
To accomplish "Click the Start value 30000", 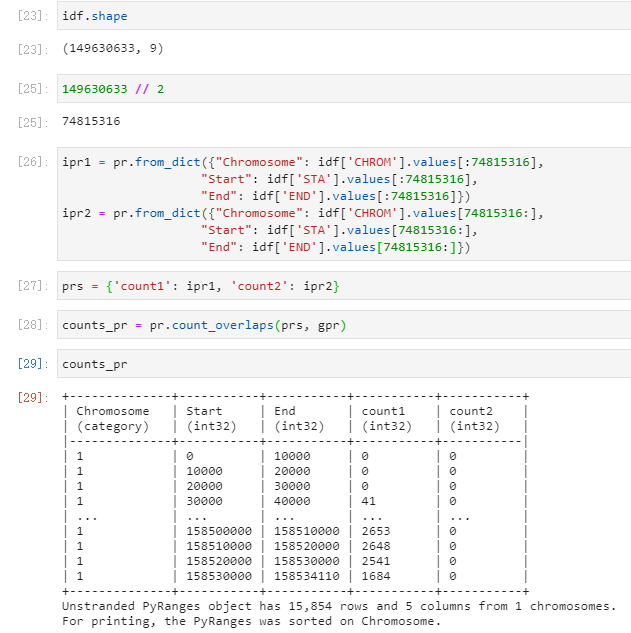I will tap(204, 501).
